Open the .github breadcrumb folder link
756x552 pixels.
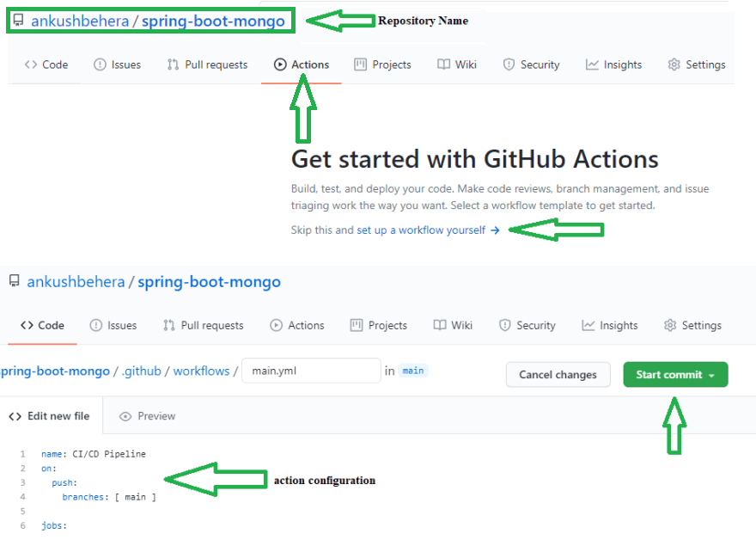click(x=142, y=371)
